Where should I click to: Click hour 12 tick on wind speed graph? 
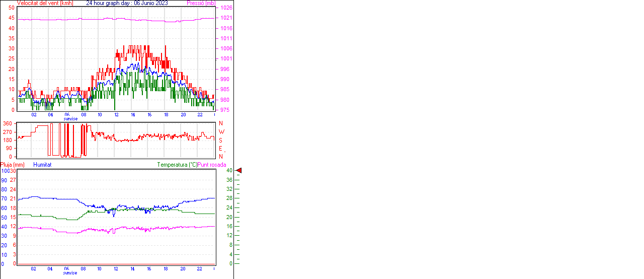coord(116,114)
